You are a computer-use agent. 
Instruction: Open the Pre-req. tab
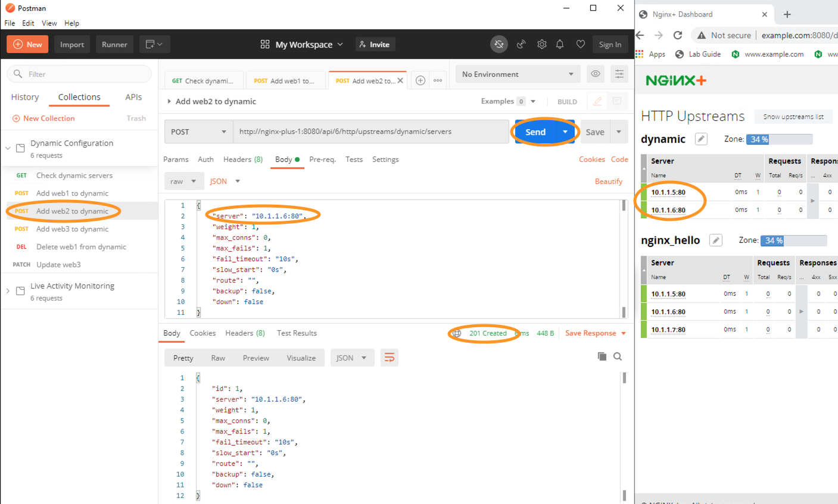point(322,159)
